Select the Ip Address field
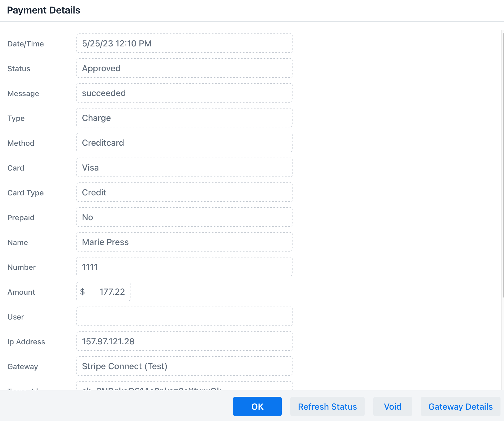This screenshot has height=421, width=504. pos(184,341)
